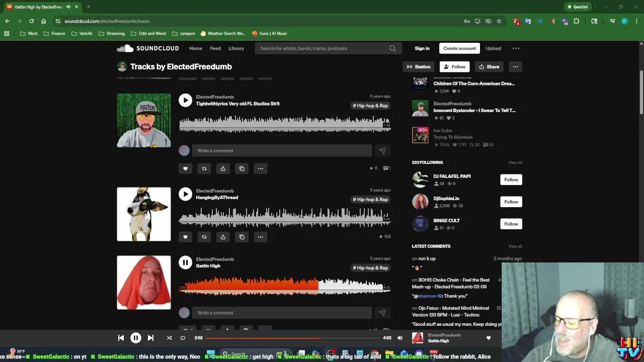
Task: Pause the Gettin High track in list
Action: click(x=185, y=262)
